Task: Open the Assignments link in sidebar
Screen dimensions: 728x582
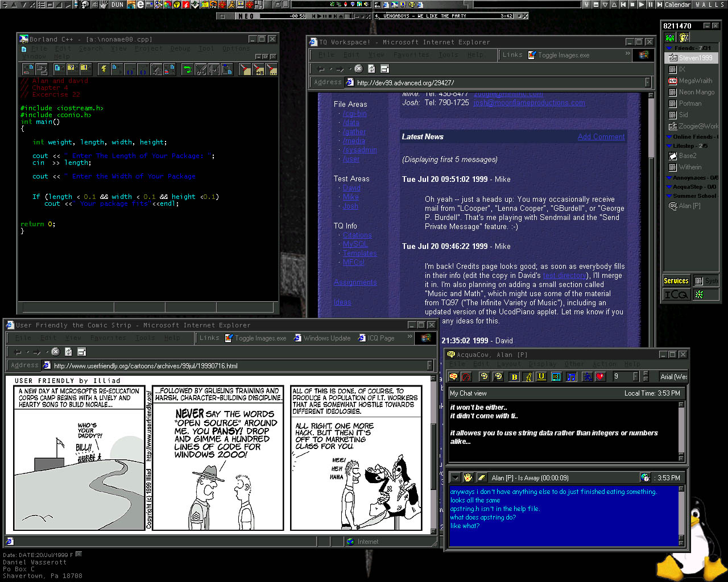Action: pos(355,282)
